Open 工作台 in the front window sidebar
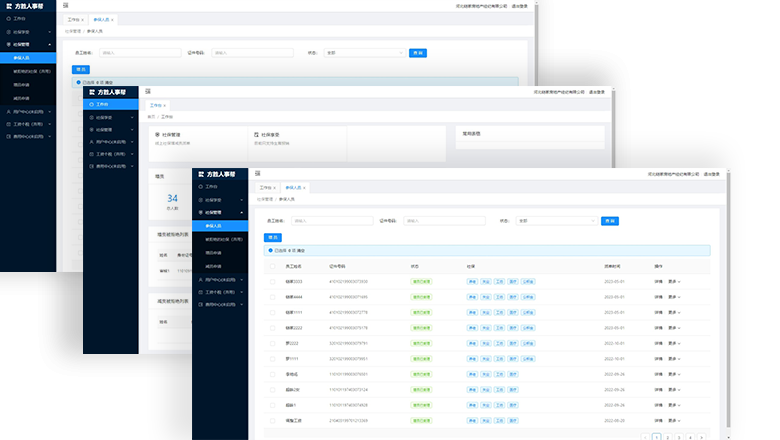 [x=211, y=186]
